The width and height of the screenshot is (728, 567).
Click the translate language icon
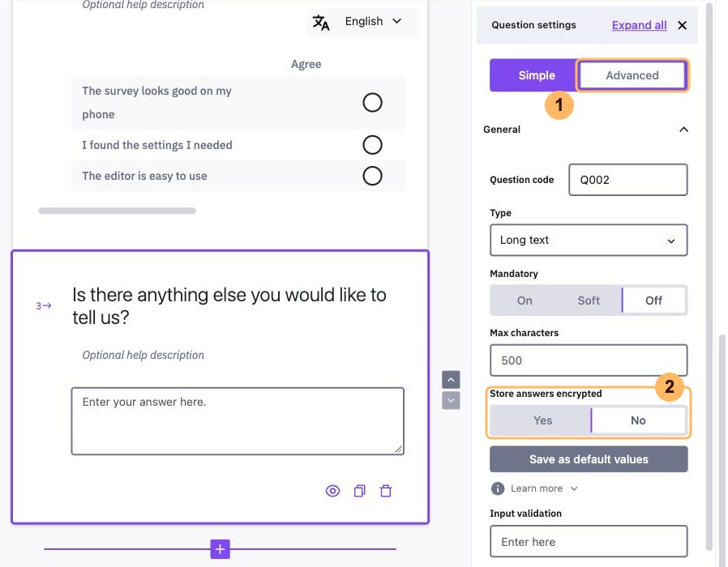tap(321, 22)
